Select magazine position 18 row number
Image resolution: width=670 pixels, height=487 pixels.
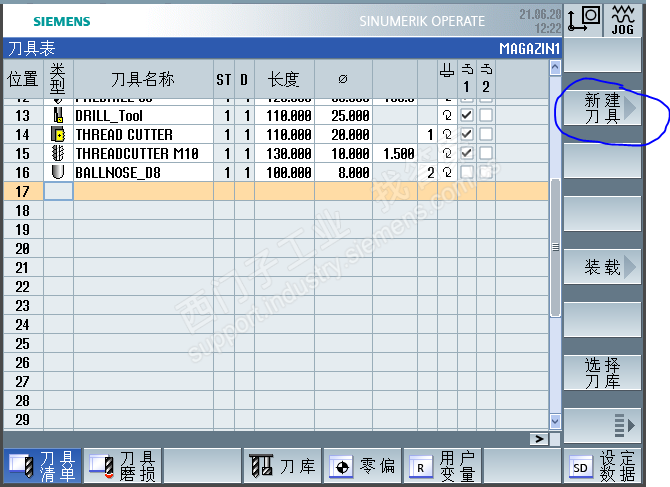(23, 211)
